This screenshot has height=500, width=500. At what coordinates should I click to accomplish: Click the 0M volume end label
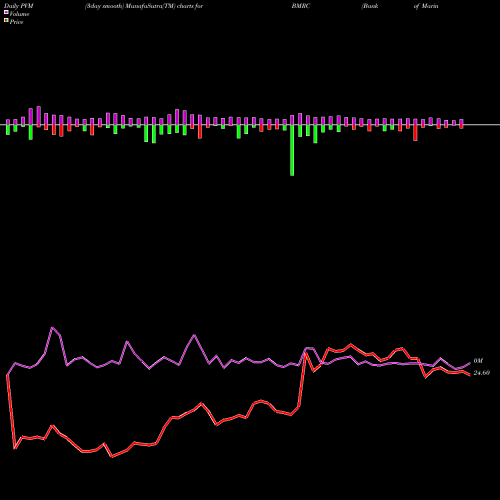[478, 361]
